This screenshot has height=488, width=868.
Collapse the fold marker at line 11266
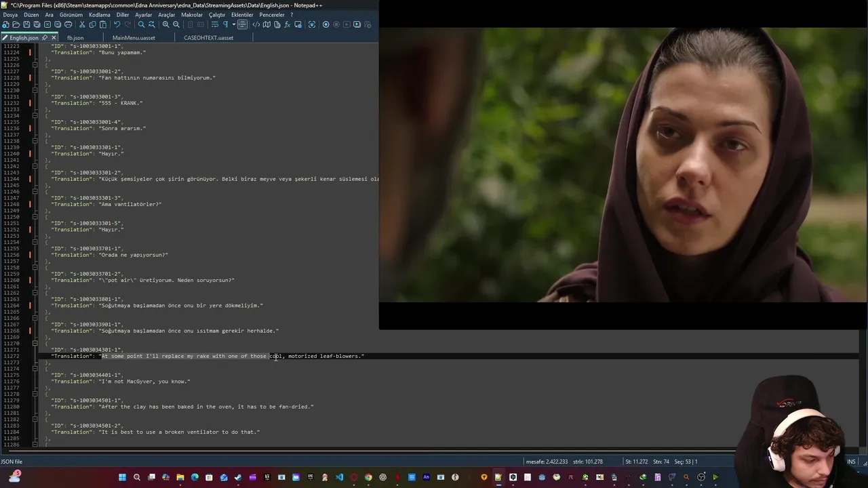35,318
